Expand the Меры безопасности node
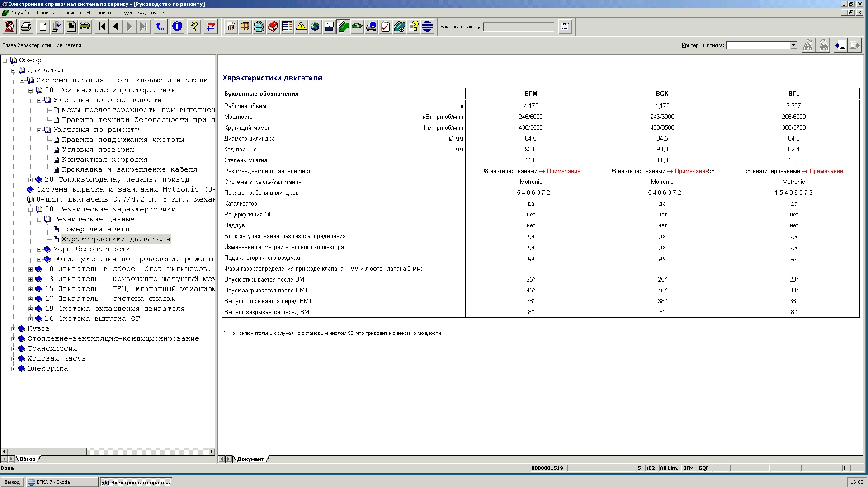 point(39,249)
